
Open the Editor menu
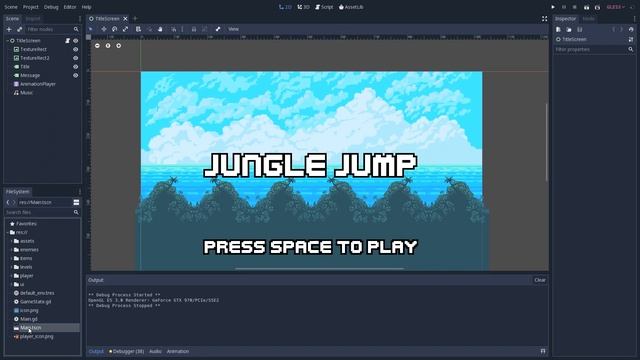click(x=70, y=7)
